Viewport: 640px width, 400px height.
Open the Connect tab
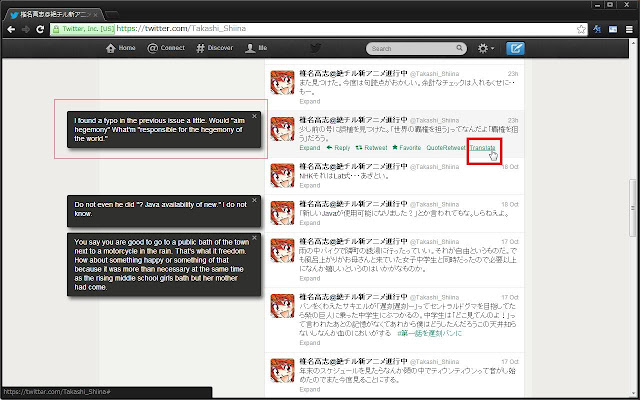pyautogui.click(x=166, y=48)
